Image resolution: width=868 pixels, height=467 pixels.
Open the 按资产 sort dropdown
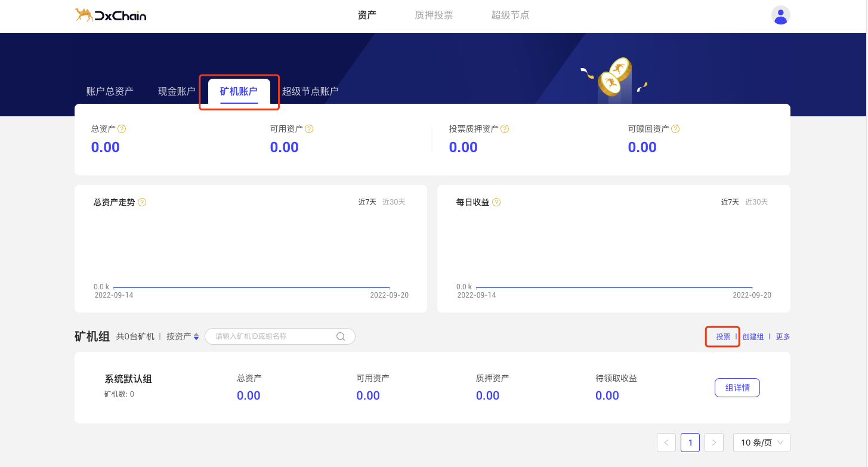(x=183, y=336)
